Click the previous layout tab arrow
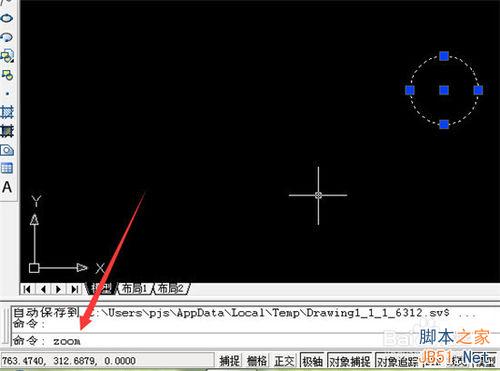This screenshot has width=500, height=371. [x=43, y=289]
